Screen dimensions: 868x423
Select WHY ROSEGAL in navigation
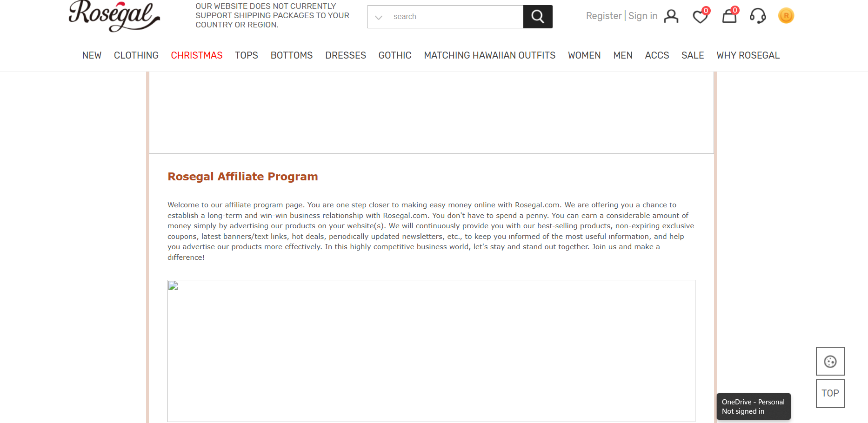[x=748, y=55]
